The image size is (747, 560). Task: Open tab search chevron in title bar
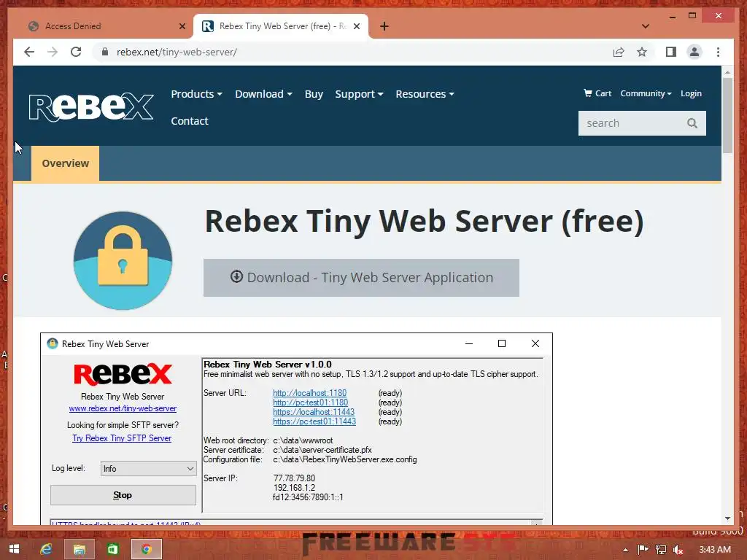(x=645, y=26)
